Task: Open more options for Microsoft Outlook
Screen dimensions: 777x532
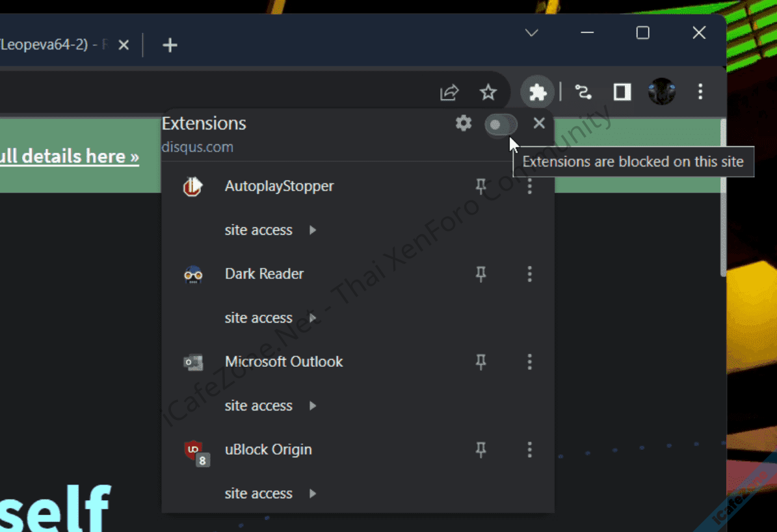Action: [x=529, y=362]
